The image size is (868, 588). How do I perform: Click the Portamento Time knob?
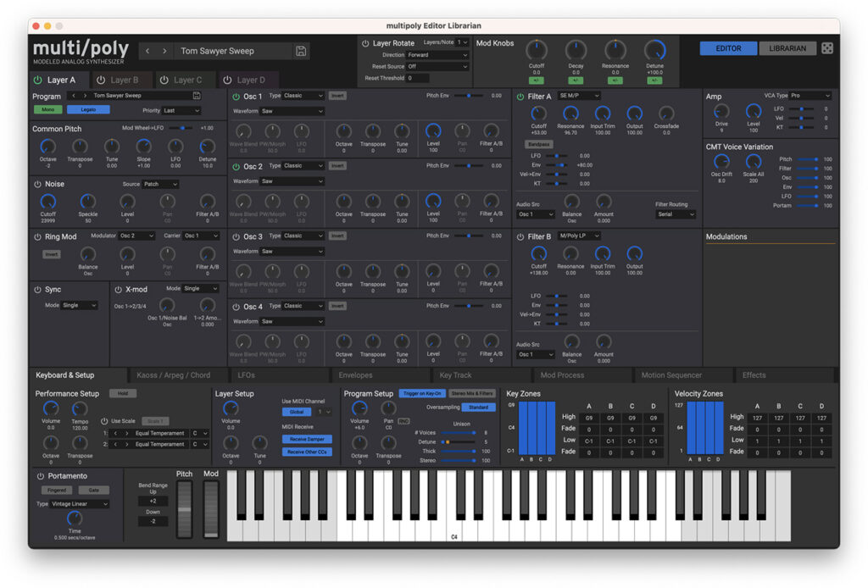point(74,519)
